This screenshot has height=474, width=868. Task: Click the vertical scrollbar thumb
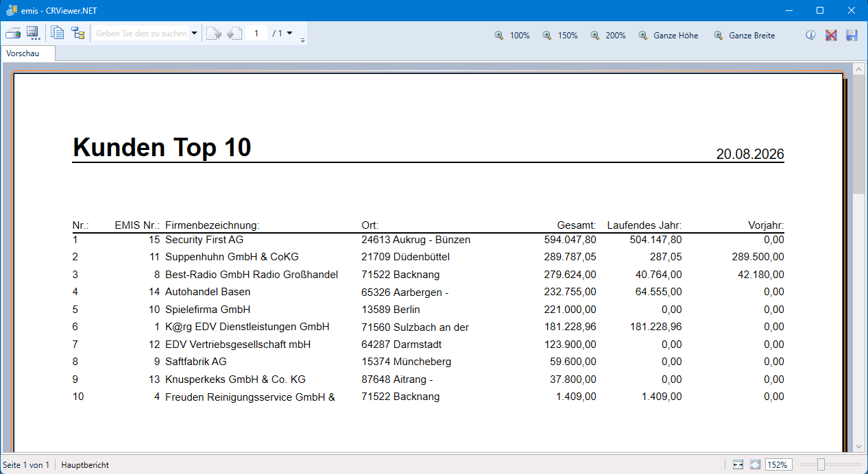click(x=858, y=134)
